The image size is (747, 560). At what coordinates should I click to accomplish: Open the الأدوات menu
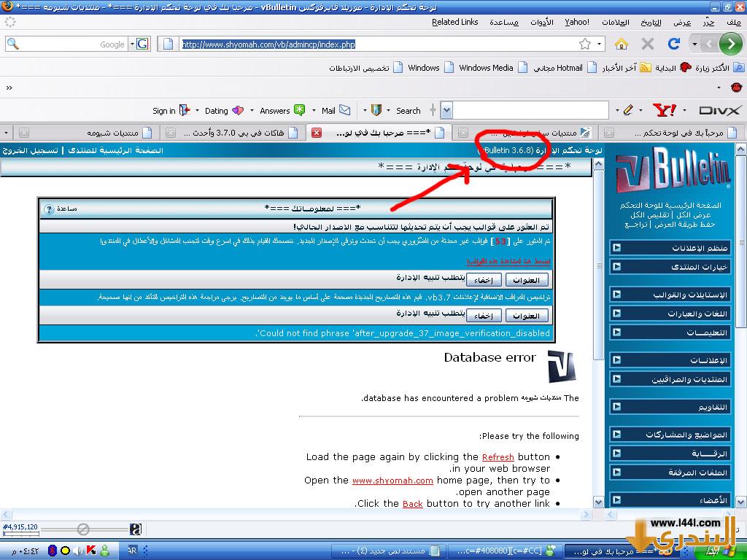[542, 22]
